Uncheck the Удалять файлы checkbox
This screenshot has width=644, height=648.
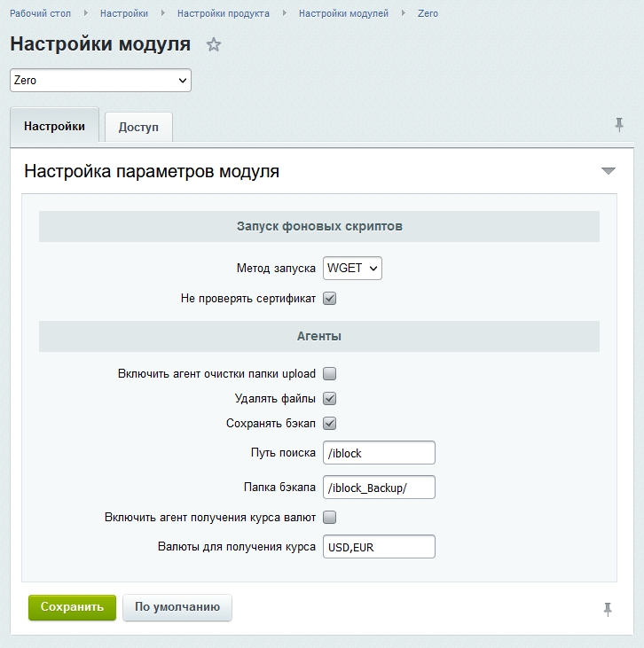(x=330, y=399)
